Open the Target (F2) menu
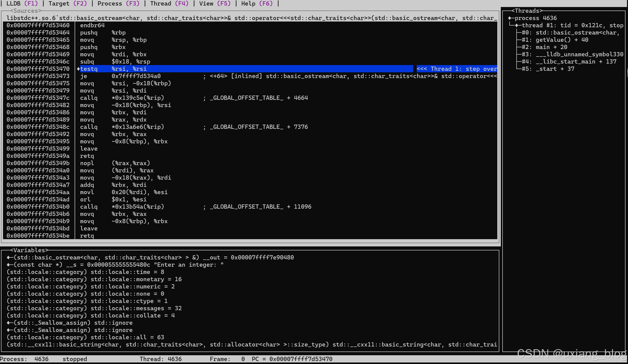 click(x=67, y=4)
